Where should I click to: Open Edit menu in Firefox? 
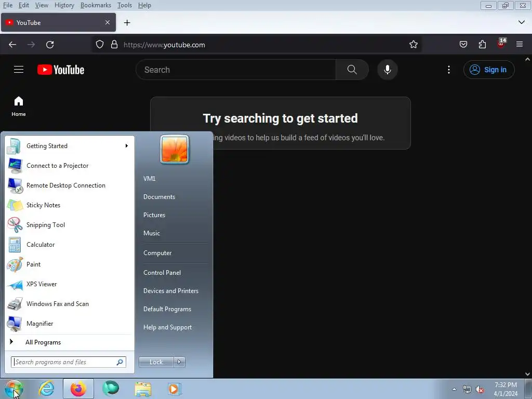click(24, 5)
